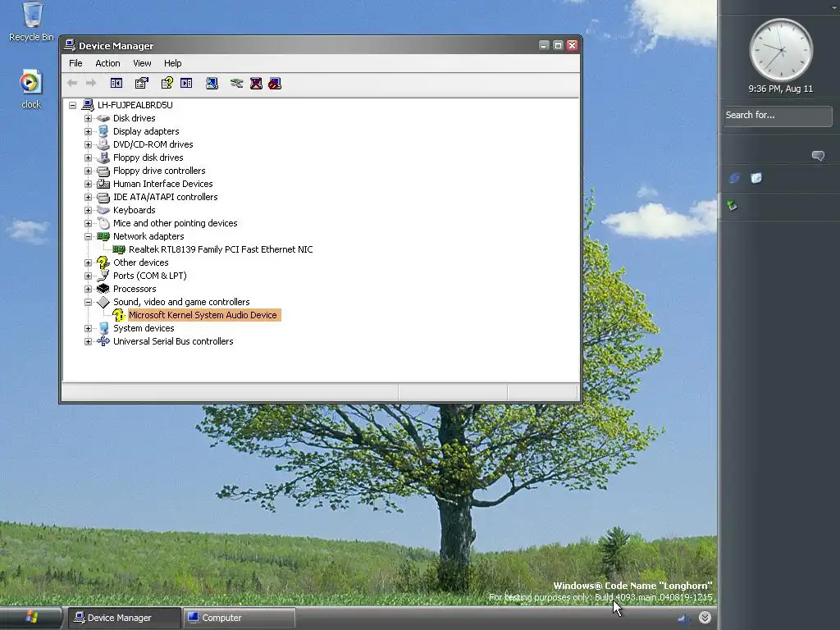Click the Disable device toolbar icon
The height and width of the screenshot is (630, 840).
pyautogui.click(x=275, y=83)
